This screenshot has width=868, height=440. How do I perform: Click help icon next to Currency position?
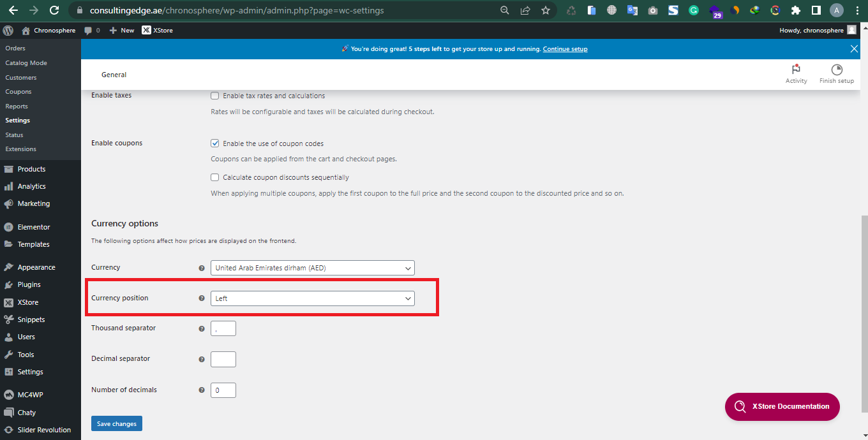point(202,298)
